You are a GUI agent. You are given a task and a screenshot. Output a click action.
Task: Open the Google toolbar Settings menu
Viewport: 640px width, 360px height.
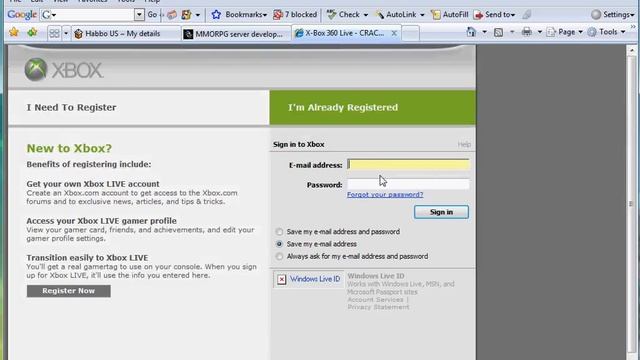click(613, 15)
